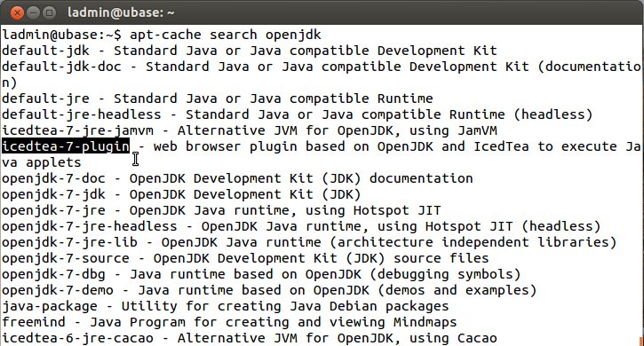The height and width of the screenshot is (346, 644).
Task: Click the 'openjdk-7-source' package name
Action: 66,259
